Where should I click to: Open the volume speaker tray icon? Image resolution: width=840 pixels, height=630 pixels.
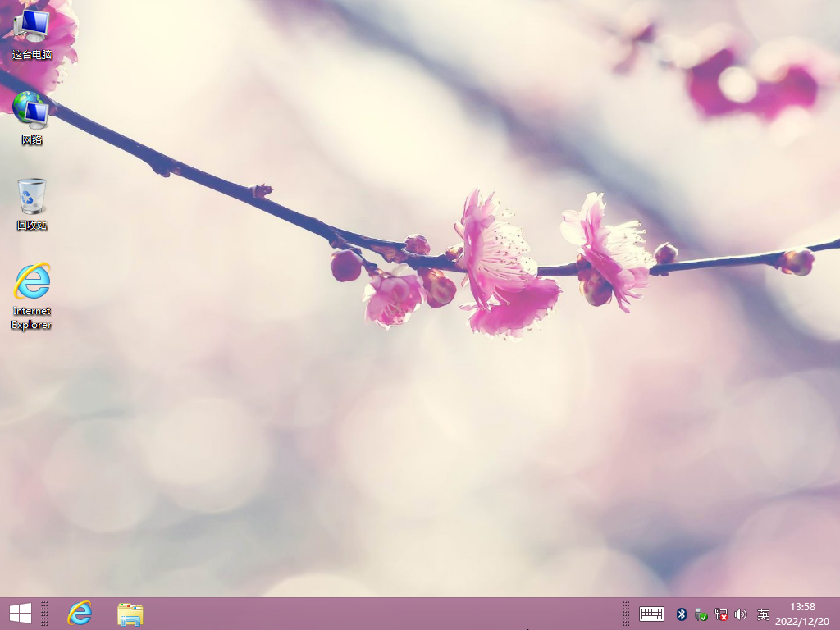point(741,614)
